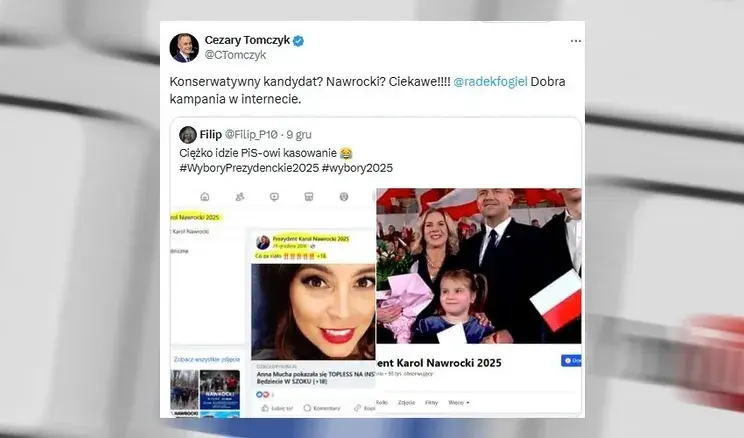
Task: Click the @CTomczyk handle
Action: pyautogui.click(x=235, y=55)
